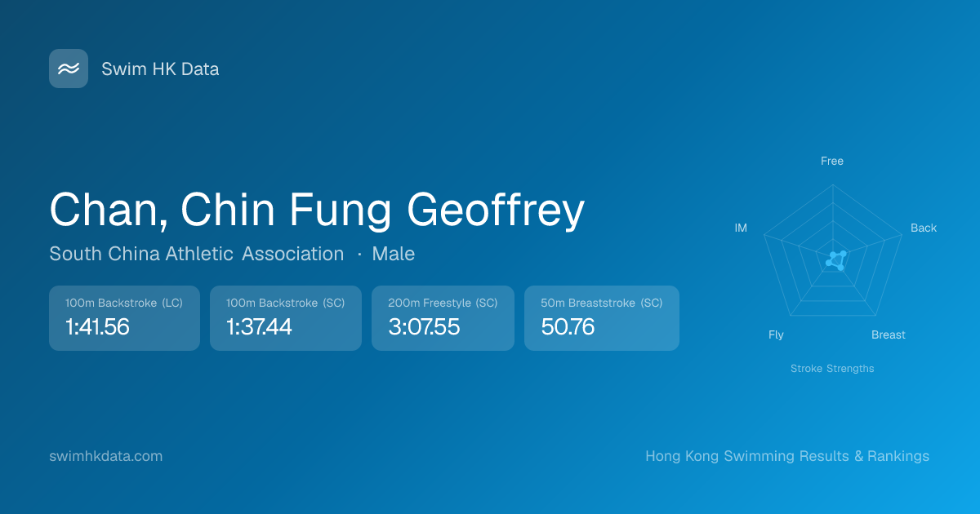The height and width of the screenshot is (514, 980).
Task: Click South China Athletic Association club text
Action: point(197,254)
